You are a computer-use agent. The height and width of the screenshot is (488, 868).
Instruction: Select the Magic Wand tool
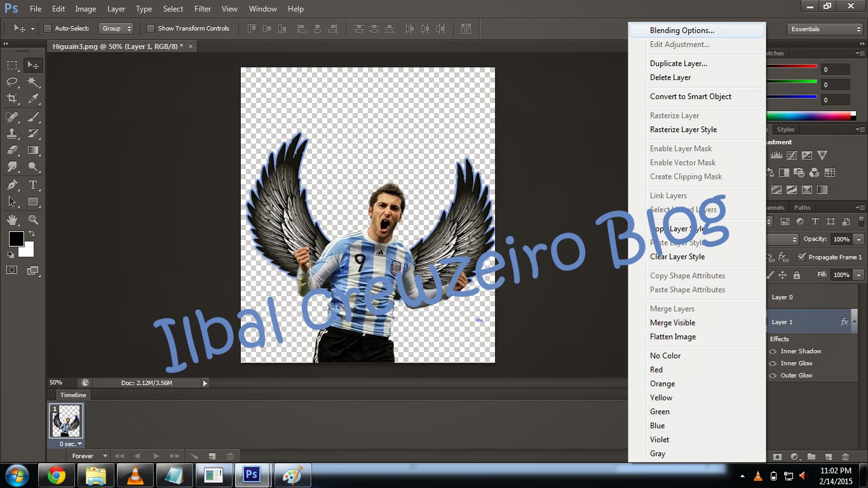(x=33, y=82)
